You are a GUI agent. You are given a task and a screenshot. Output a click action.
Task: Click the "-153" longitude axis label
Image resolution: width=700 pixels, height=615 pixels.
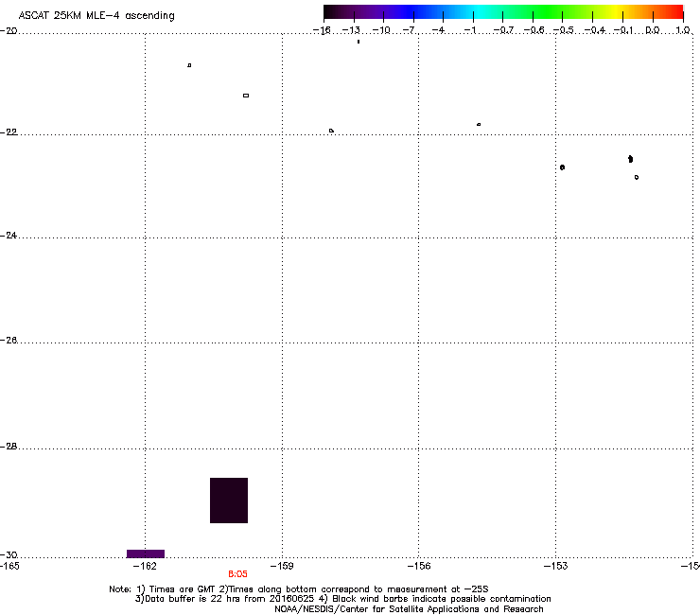556,567
